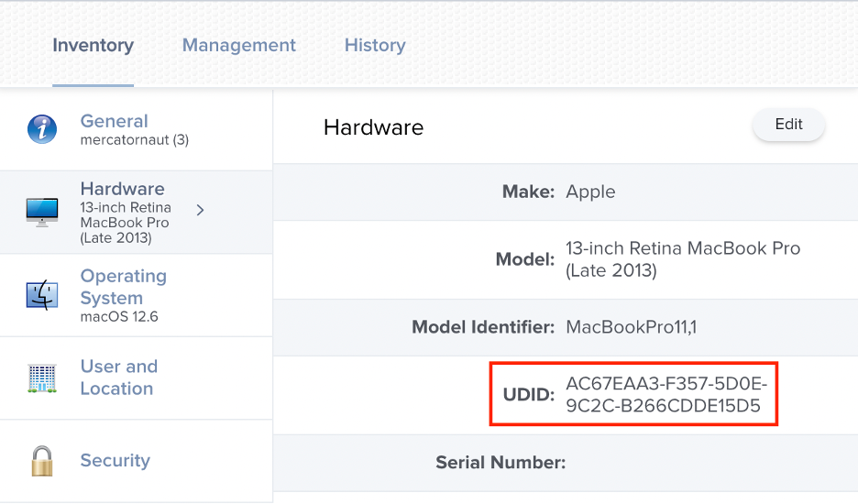Switch to the Inventory tab
858x504 pixels.
point(93,46)
